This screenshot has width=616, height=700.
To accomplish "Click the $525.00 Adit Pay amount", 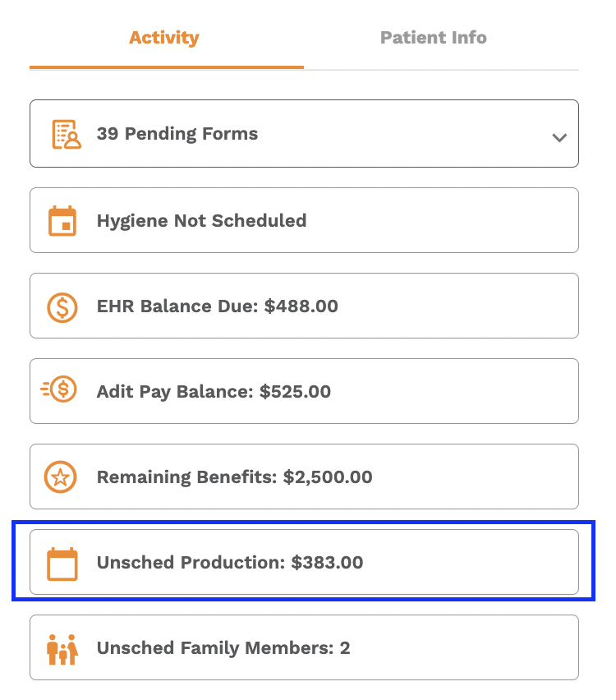I will [x=295, y=392].
